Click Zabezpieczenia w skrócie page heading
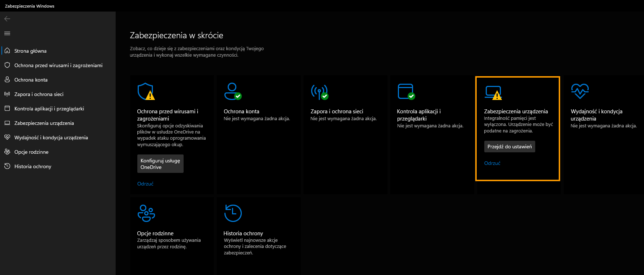The image size is (644, 275). point(176,35)
